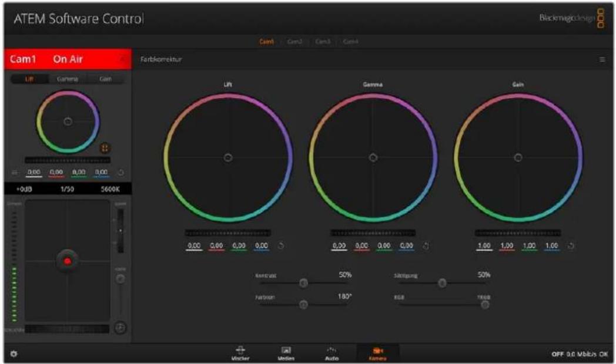Screen dimensions: 616x364
Task: Click the Blackmagicdesign logo
Action: (x=571, y=18)
